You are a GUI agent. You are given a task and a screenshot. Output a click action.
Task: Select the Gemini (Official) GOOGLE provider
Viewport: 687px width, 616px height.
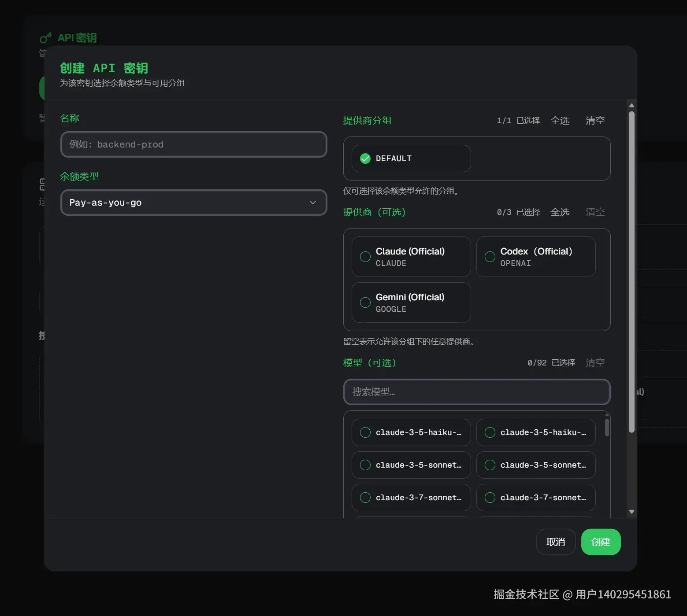pyautogui.click(x=411, y=302)
